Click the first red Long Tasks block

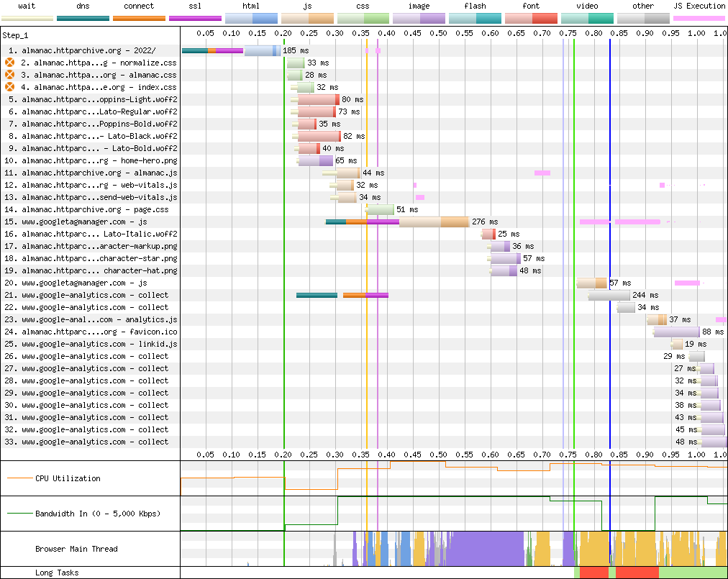(593, 572)
